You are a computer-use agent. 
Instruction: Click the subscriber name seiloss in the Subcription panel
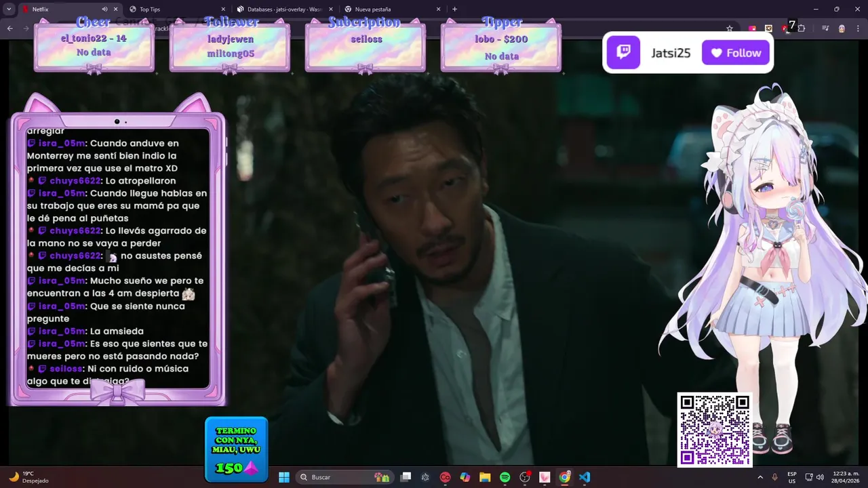point(366,39)
